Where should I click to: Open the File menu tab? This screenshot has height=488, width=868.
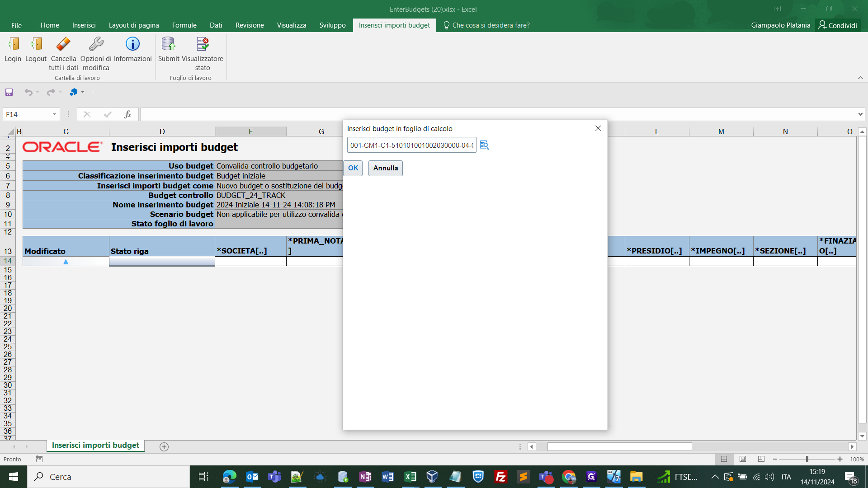coord(16,25)
